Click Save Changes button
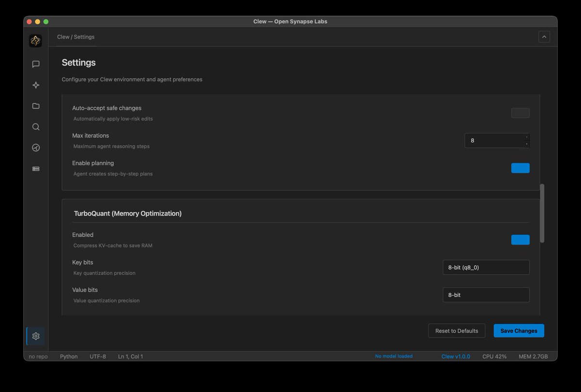 point(519,331)
